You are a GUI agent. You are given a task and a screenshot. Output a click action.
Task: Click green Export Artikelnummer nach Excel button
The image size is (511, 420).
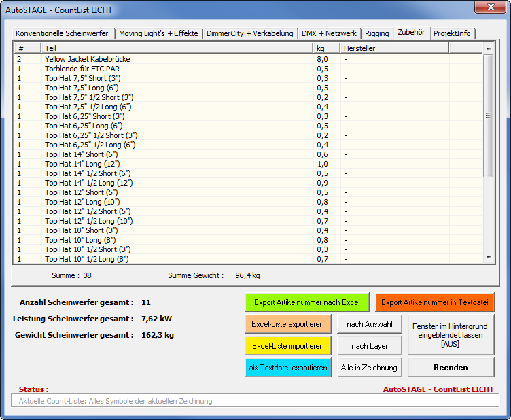(x=306, y=302)
